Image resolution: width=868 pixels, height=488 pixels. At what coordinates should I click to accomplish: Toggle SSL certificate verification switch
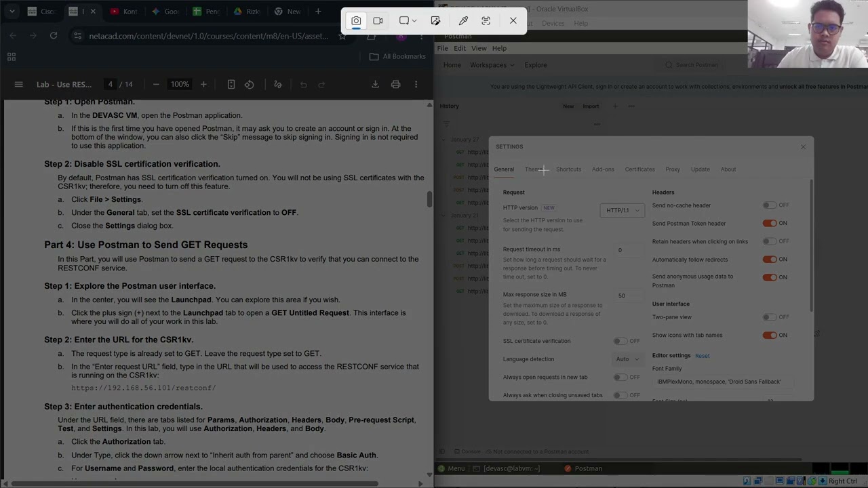point(620,342)
